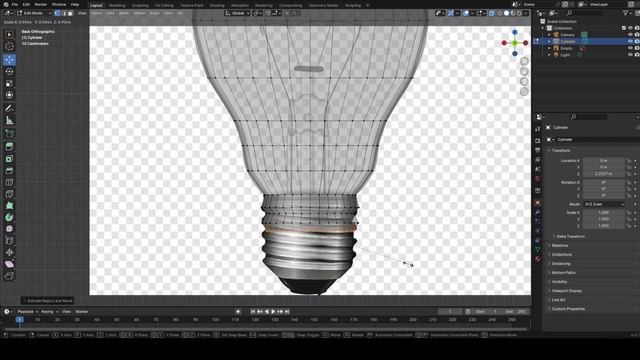Screen dimensions: 640x360
Task: Enable face select mode
Action: (70, 13)
